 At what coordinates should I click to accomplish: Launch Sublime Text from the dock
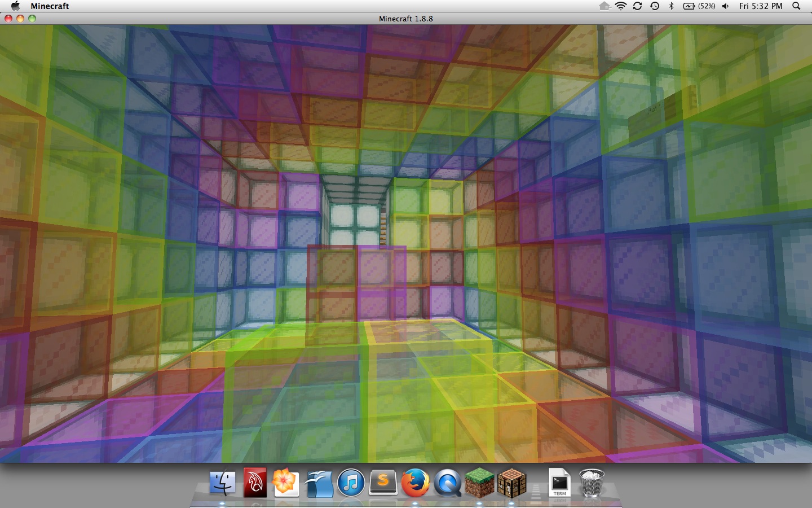click(383, 483)
